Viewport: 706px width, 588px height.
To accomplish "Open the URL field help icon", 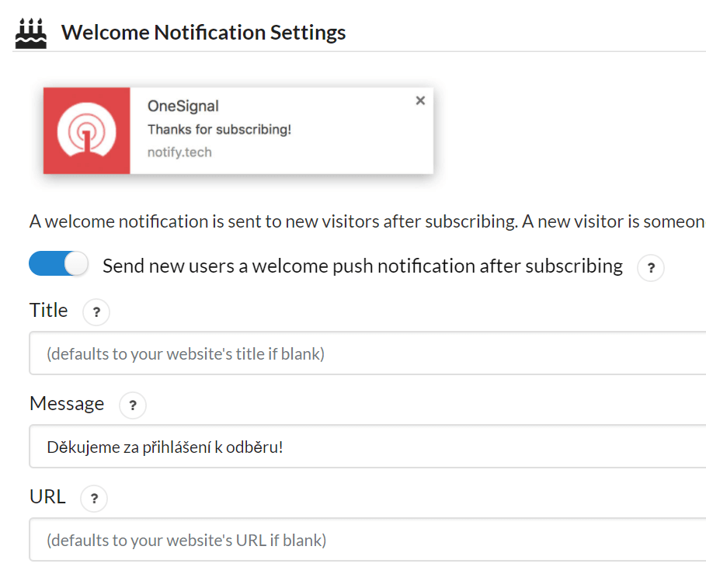I will coord(94,499).
